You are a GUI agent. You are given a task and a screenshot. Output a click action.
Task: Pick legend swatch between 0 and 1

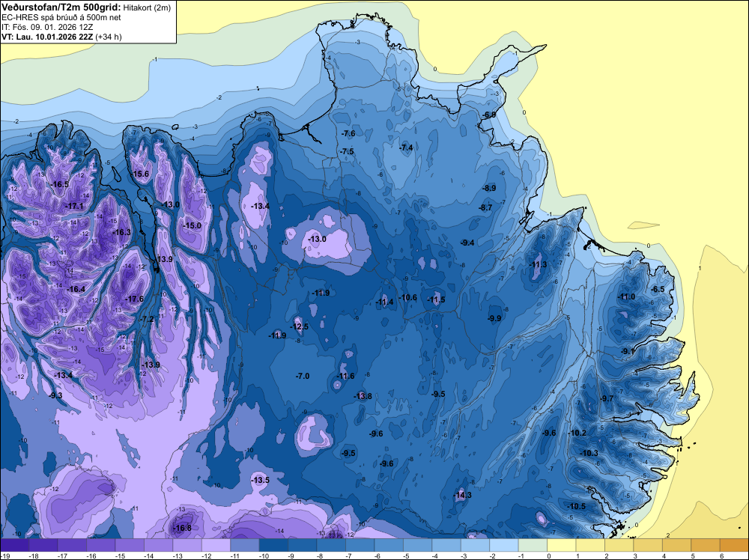click(x=562, y=545)
